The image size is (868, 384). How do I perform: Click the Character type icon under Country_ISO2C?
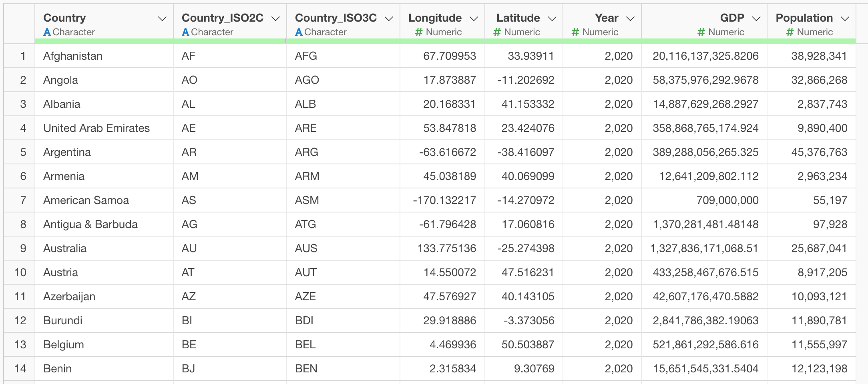point(185,32)
